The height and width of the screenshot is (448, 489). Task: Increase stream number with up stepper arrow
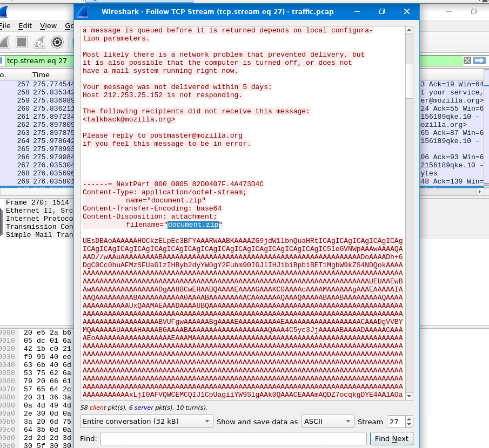coord(409,418)
